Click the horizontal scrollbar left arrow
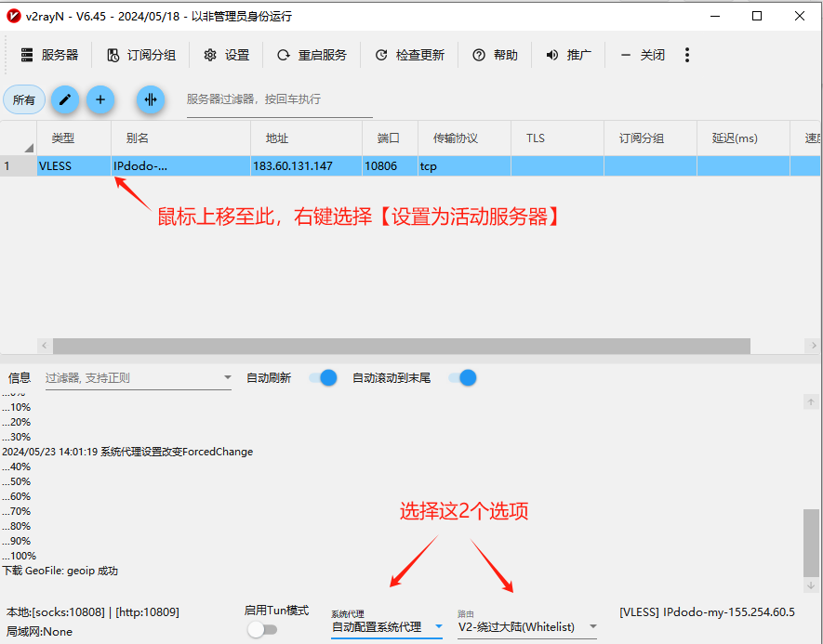The height and width of the screenshot is (644, 823). tap(45, 346)
